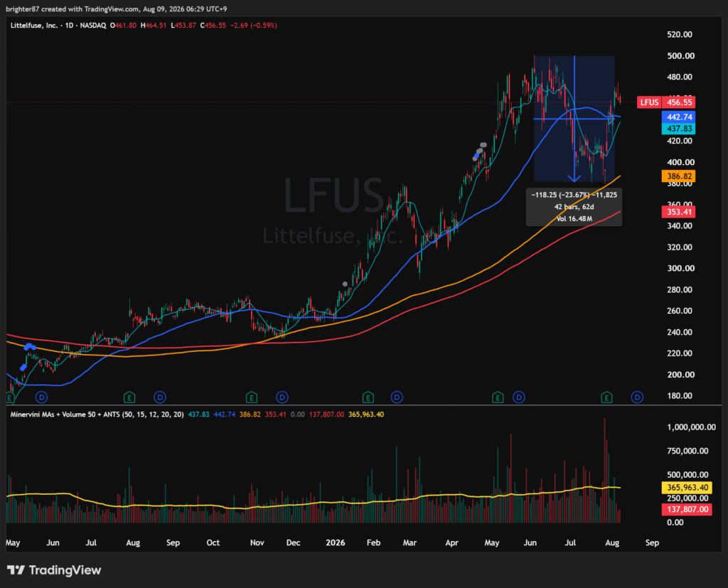Click the 'Mar' label on the time axis

410,542
